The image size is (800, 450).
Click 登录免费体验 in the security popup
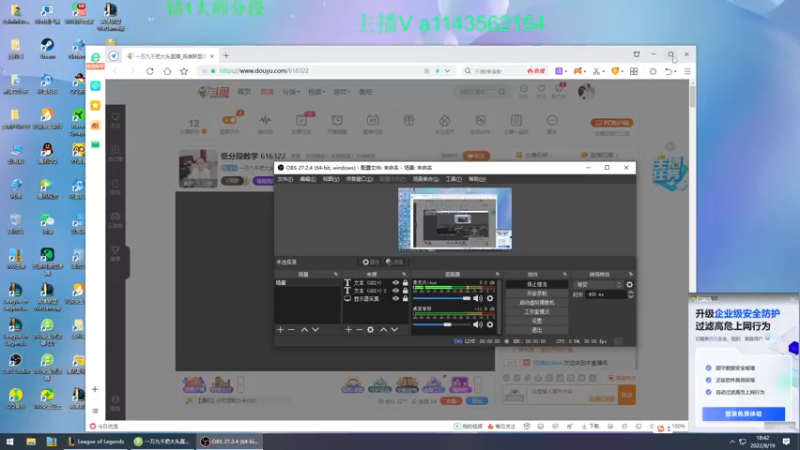(x=743, y=414)
